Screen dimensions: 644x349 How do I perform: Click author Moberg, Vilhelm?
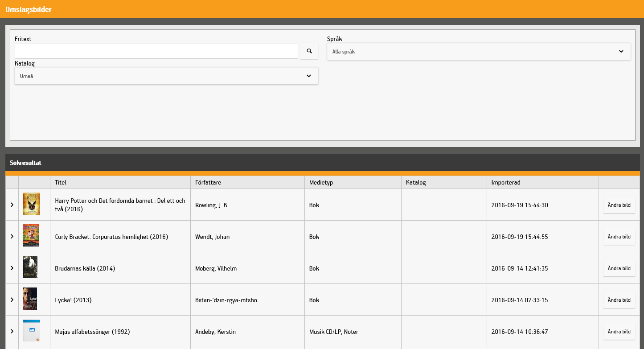[216, 268]
